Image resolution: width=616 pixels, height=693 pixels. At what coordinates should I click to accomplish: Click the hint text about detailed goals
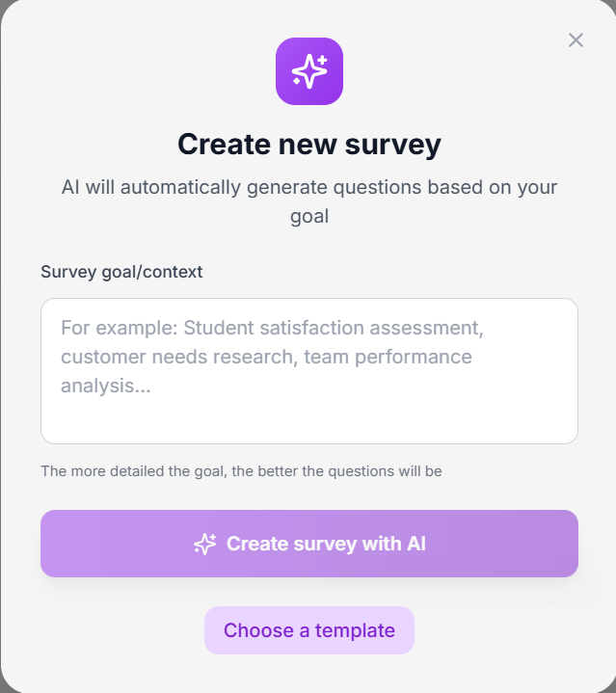click(x=241, y=471)
